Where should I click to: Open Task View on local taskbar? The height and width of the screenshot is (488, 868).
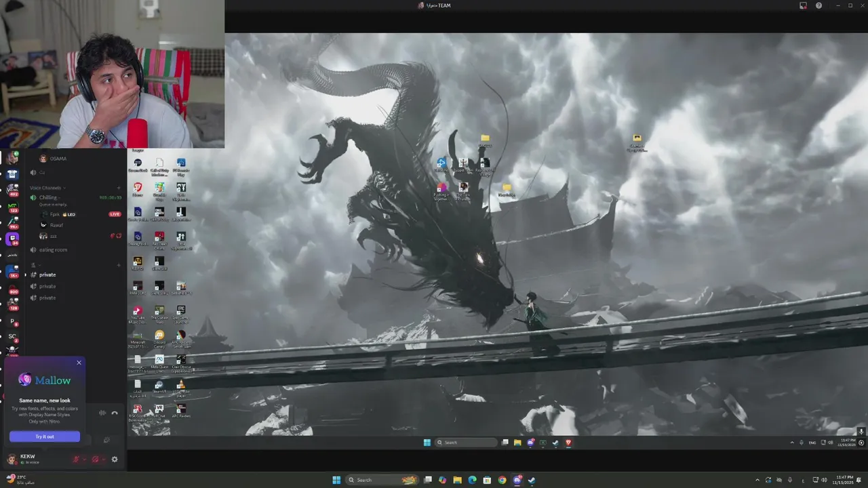[428, 480]
